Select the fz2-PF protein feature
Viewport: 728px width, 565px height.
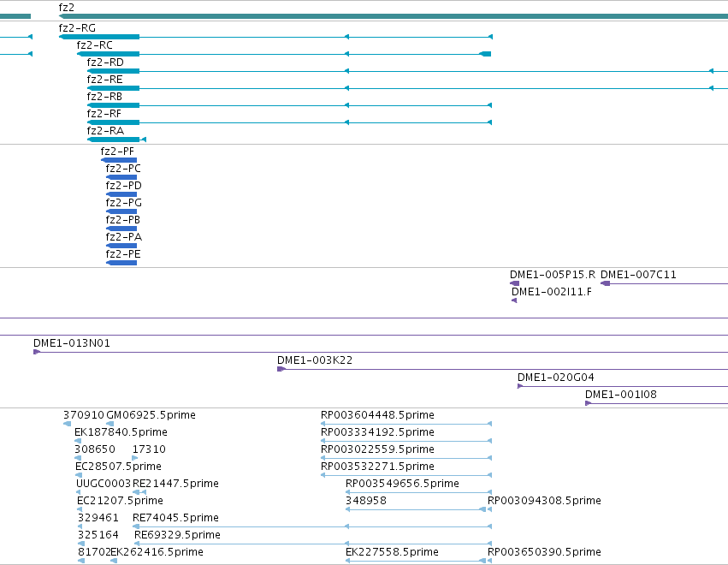coord(119,160)
